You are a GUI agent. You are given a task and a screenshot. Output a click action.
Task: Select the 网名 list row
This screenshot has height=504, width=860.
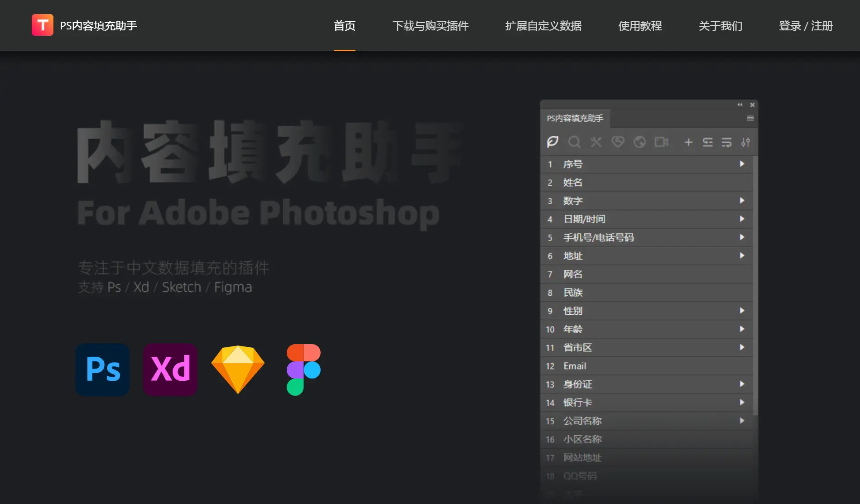[647, 274]
